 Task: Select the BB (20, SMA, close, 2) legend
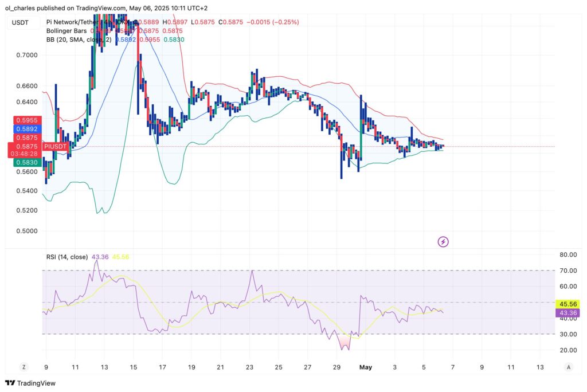(80, 40)
